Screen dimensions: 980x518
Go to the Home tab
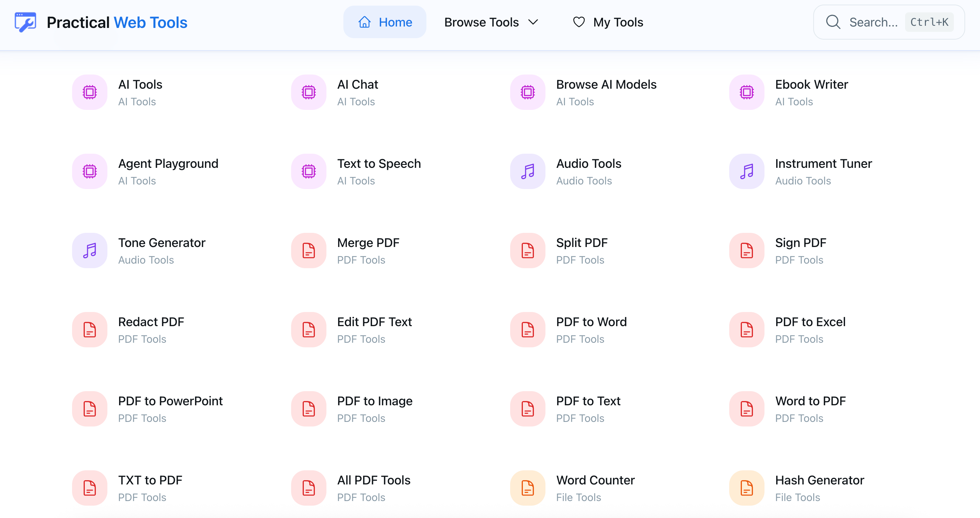point(385,22)
